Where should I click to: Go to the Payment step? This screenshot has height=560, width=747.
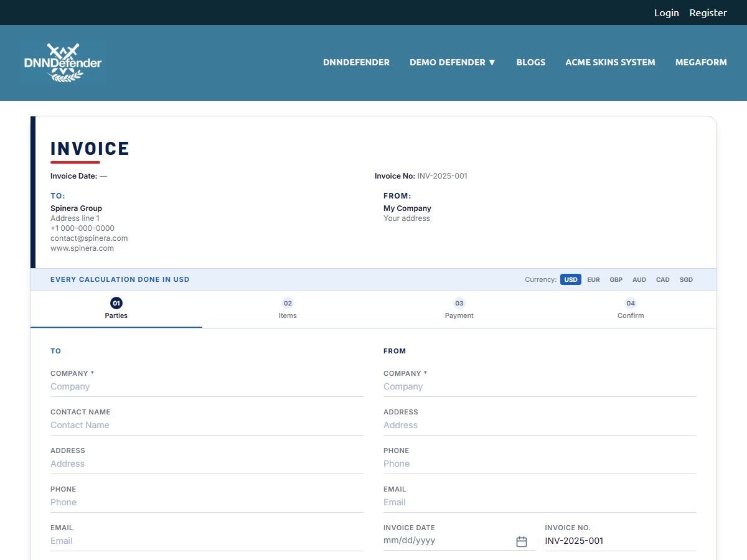pos(459,309)
